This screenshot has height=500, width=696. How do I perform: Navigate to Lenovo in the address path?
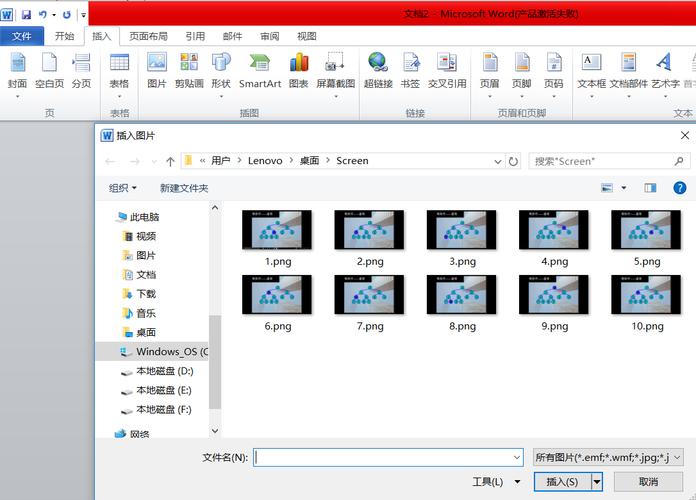(265, 161)
